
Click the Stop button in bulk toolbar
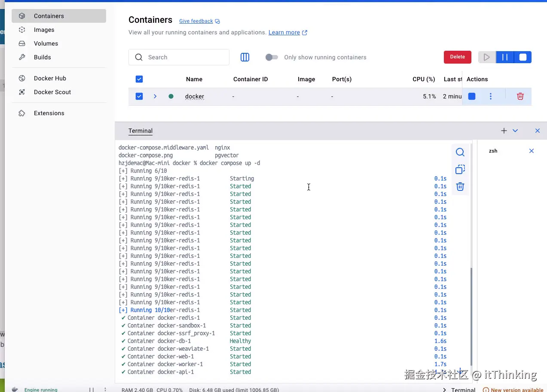pos(523,57)
